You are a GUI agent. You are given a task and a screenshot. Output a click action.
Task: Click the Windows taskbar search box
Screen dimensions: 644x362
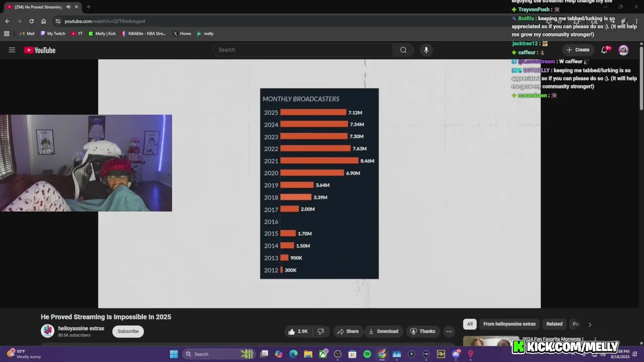click(218, 354)
